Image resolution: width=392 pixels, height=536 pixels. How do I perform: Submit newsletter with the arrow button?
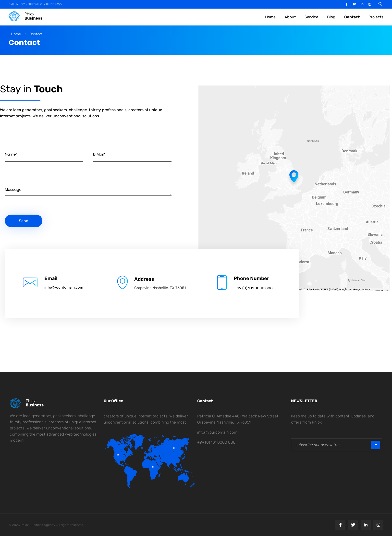pos(375,445)
